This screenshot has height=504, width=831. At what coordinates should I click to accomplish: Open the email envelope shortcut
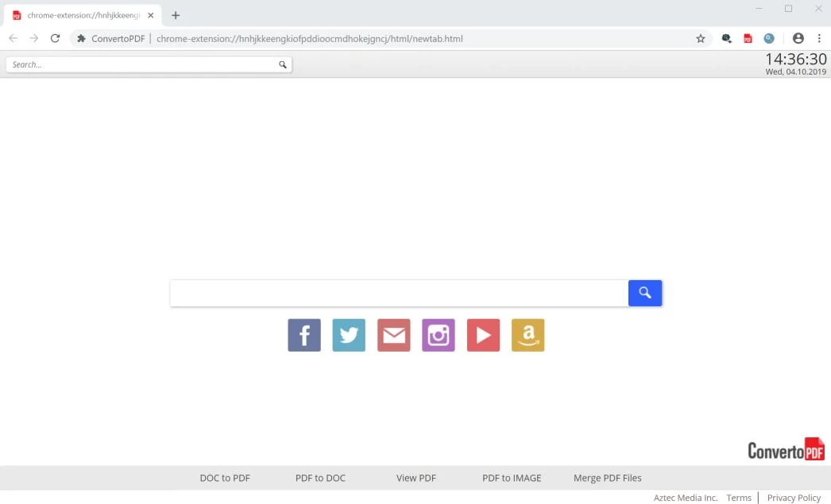click(x=394, y=335)
